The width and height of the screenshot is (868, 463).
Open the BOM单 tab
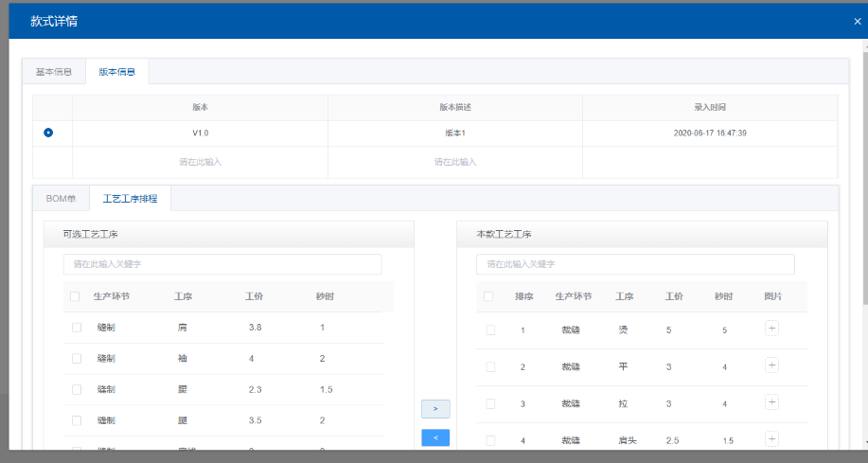[62, 199]
